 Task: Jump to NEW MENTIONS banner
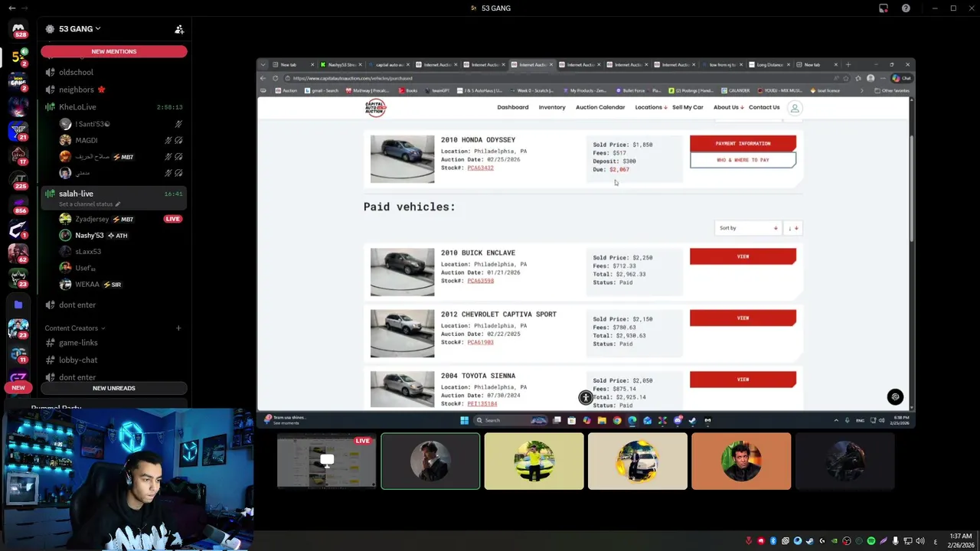point(114,51)
